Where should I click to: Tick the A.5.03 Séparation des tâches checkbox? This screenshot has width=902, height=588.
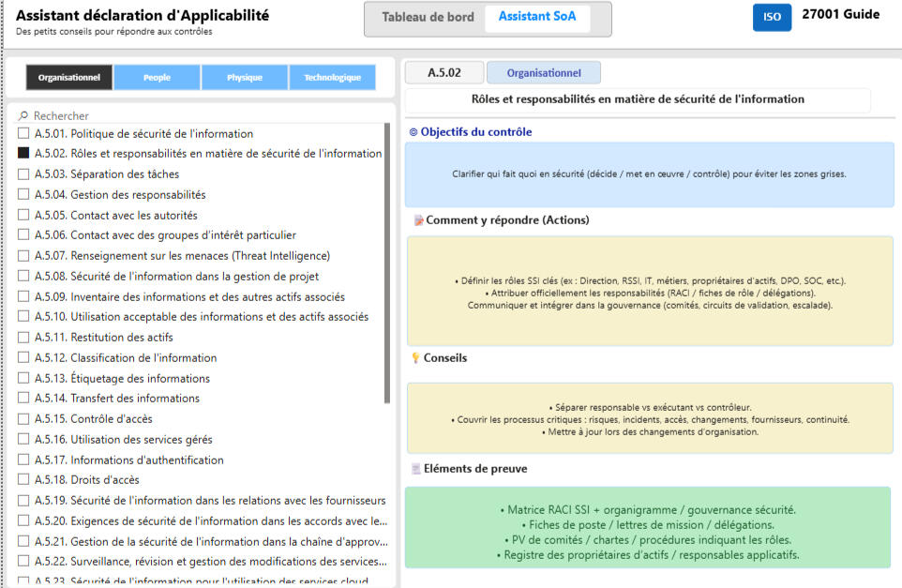pyautogui.click(x=23, y=173)
